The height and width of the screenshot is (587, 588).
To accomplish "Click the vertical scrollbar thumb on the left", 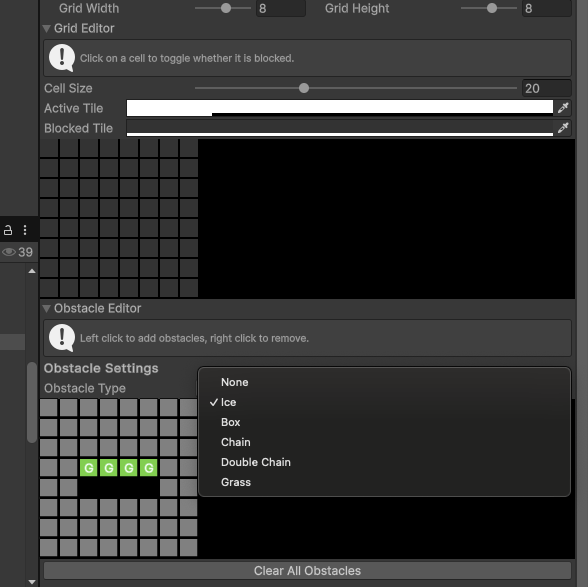I will (x=32, y=402).
